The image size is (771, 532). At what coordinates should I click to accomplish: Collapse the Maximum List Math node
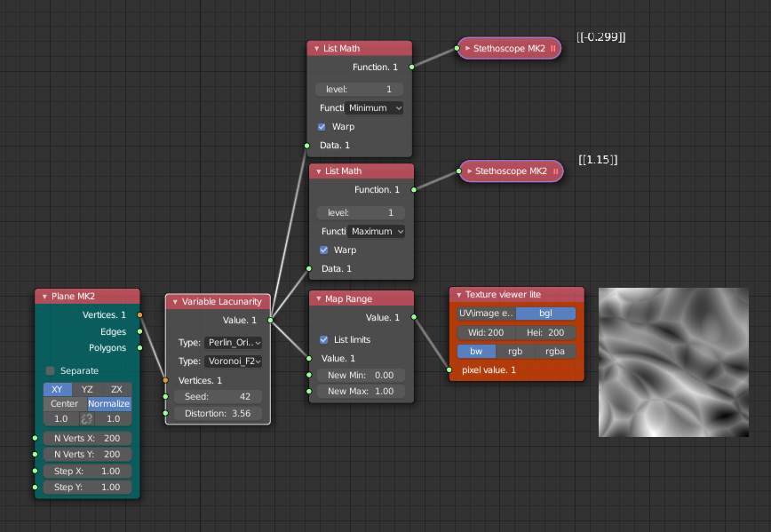pos(319,171)
